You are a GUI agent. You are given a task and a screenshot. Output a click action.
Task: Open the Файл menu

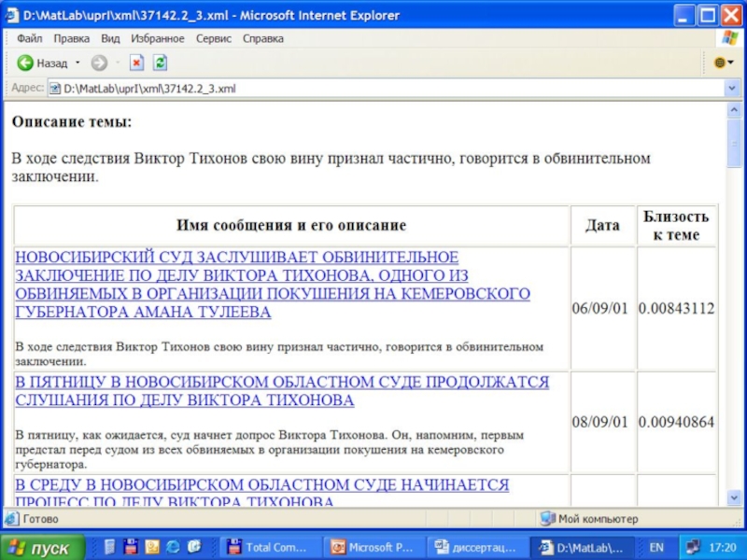pyautogui.click(x=29, y=39)
